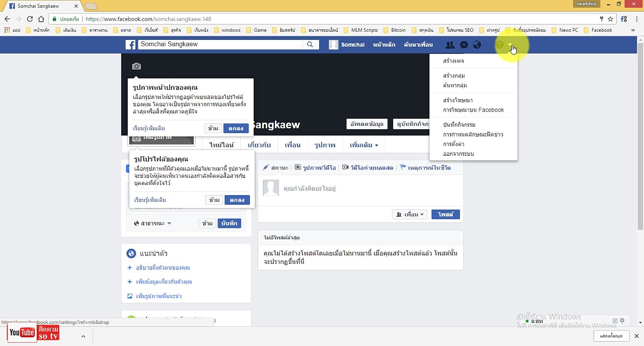644x346 pixels.
Task: Click the Facebook search input field
Action: (x=220, y=45)
